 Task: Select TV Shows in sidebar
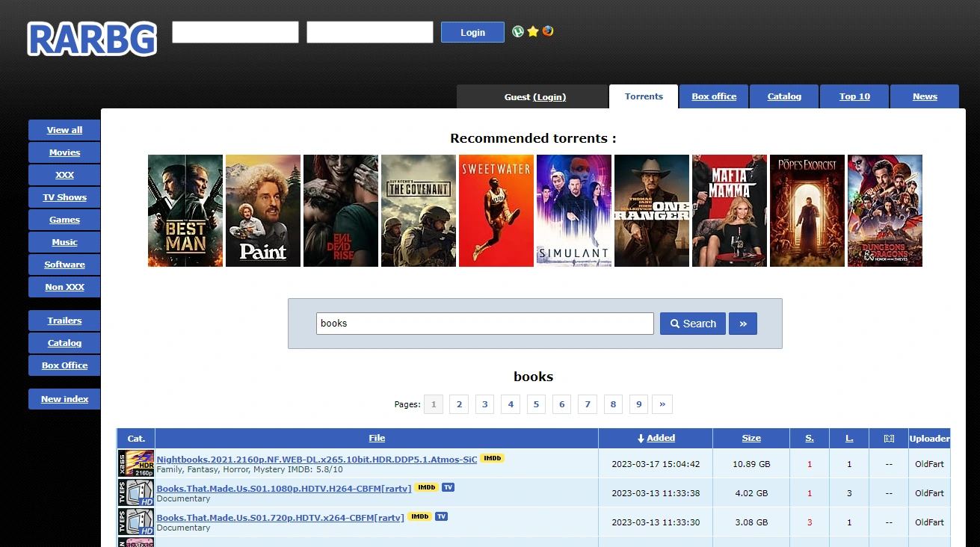tap(64, 197)
